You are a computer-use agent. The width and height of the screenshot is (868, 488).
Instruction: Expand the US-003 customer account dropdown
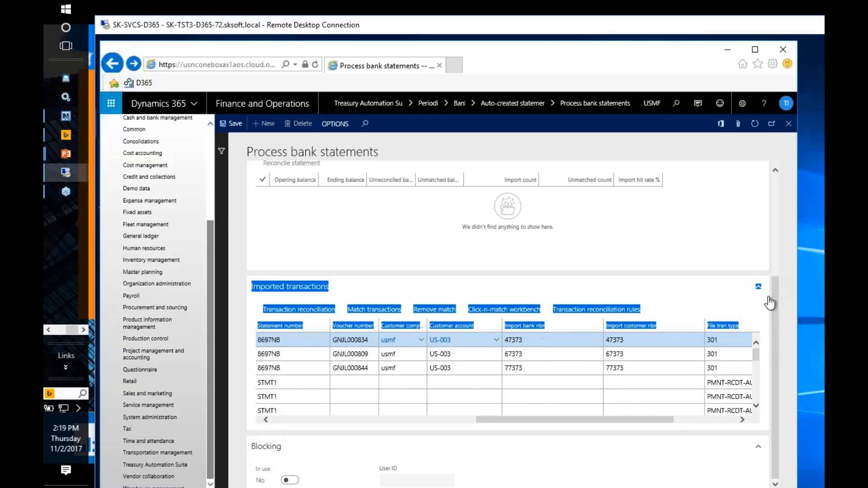(x=496, y=339)
